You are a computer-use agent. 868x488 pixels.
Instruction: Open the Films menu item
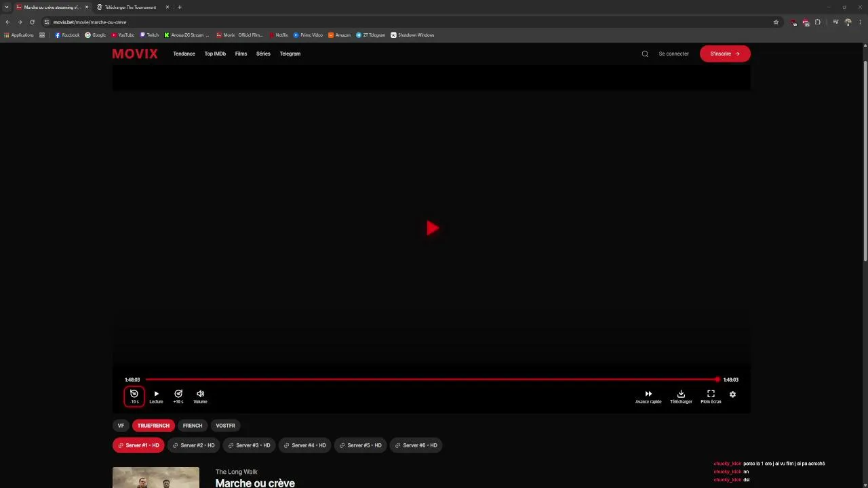tap(241, 54)
